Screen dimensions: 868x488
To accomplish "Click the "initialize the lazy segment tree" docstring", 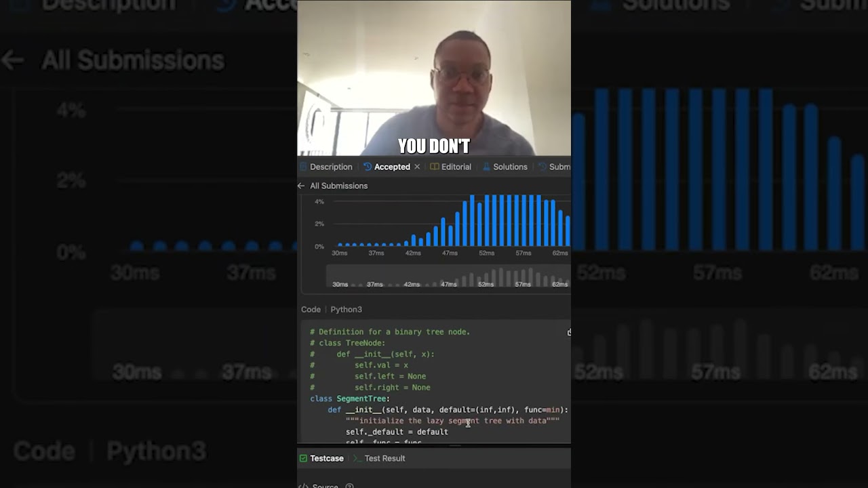I will tap(452, 421).
